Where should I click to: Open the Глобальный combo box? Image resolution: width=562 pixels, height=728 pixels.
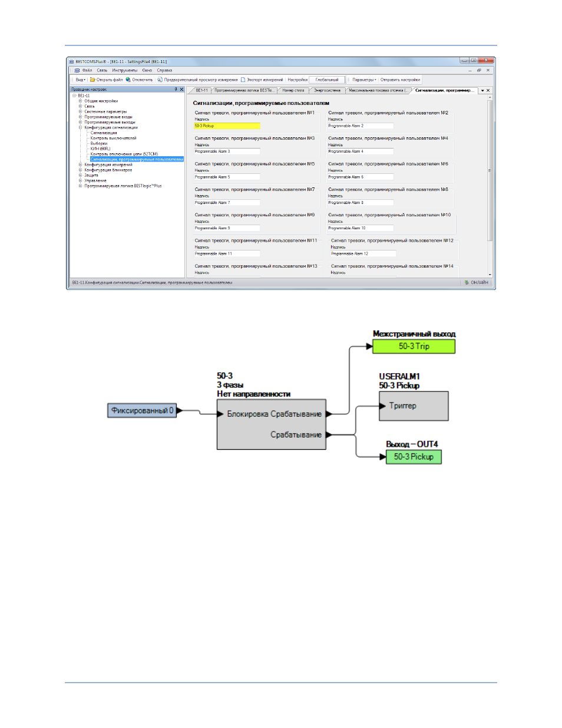[x=327, y=80]
